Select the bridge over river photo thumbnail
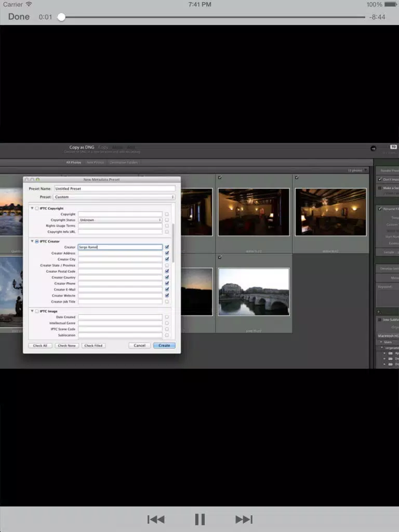 point(254,292)
